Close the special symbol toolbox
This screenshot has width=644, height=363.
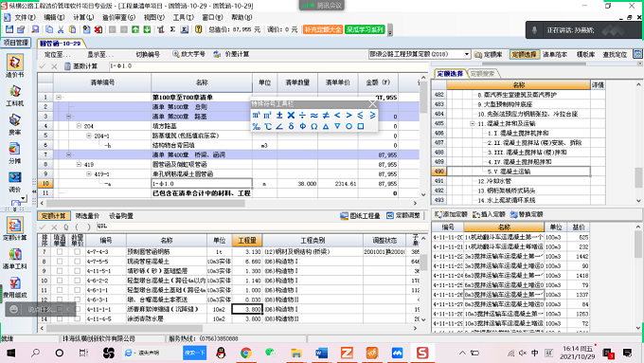372,104
